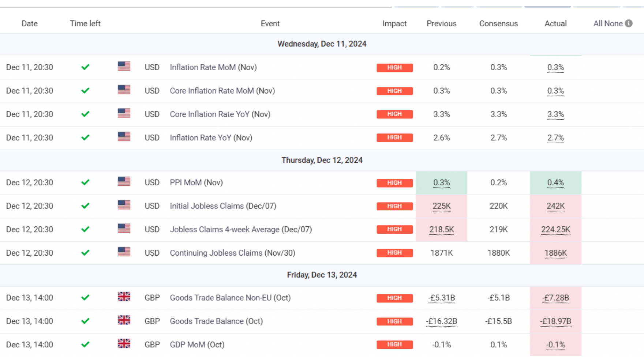The width and height of the screenshot is (644, 362).
Task: Click green checkmark in Continuing Jobless Claims row
Action: (85, 253)
